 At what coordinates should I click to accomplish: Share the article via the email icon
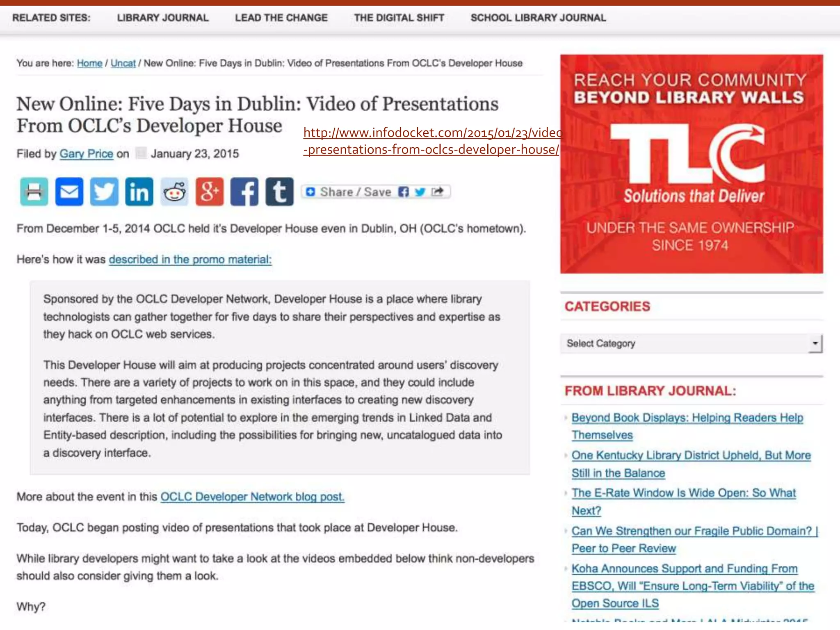coord(69,192)
